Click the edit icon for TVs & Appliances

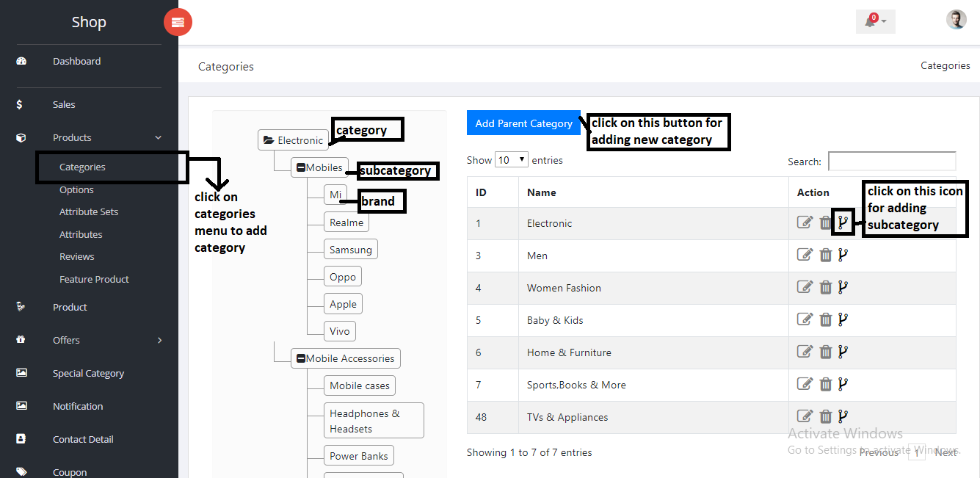coord(805,416)
